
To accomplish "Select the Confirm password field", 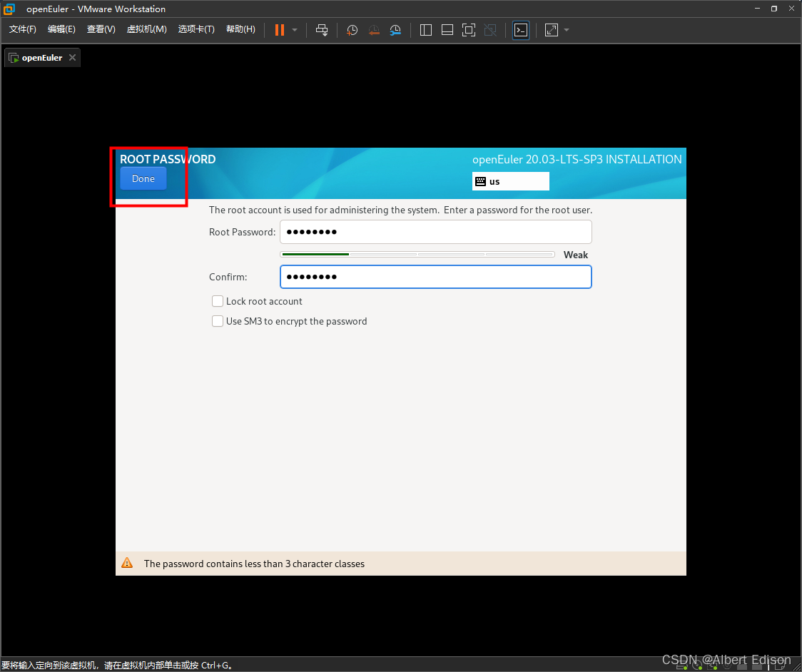I will (x=435, y=277).
